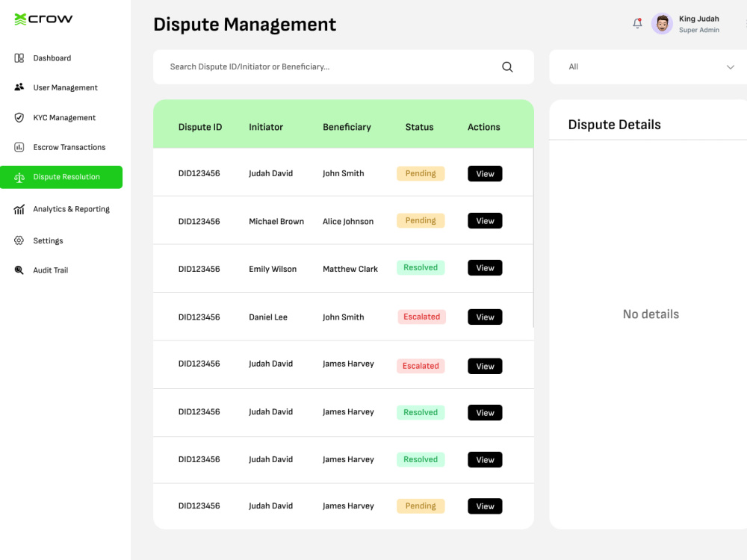Click the Crow logo

pyautogui.click(x=43, y=19)
